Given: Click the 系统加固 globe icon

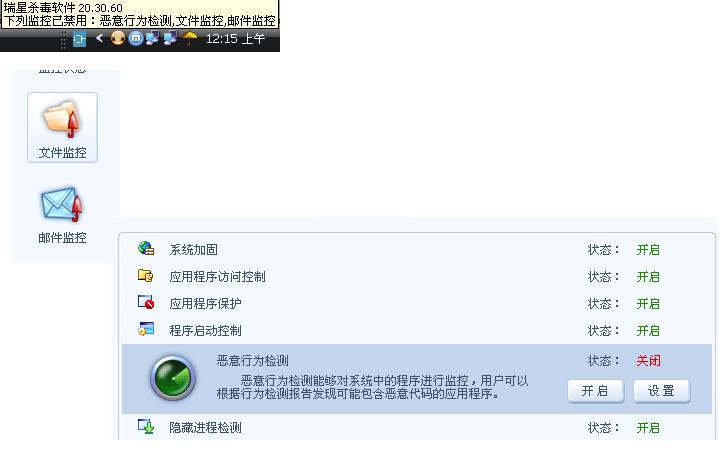Looking at the screenshot, I should (x=146, y=248).
